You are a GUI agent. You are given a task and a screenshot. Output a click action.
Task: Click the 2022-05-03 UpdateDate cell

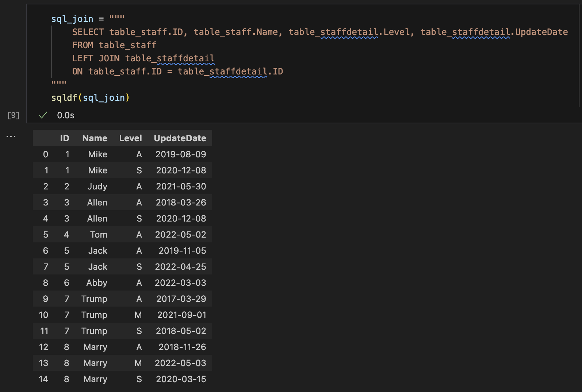[180, 363]
